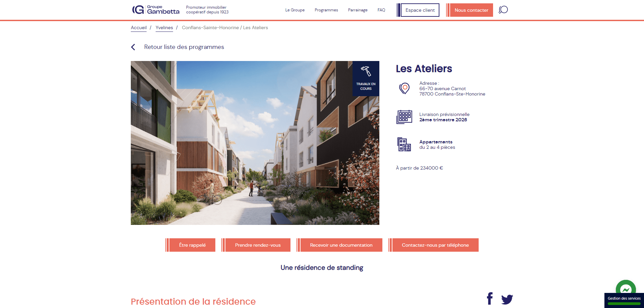Share on Facebook icon
The width and height of the screenshot is (644, 308).
pos(490,298)
